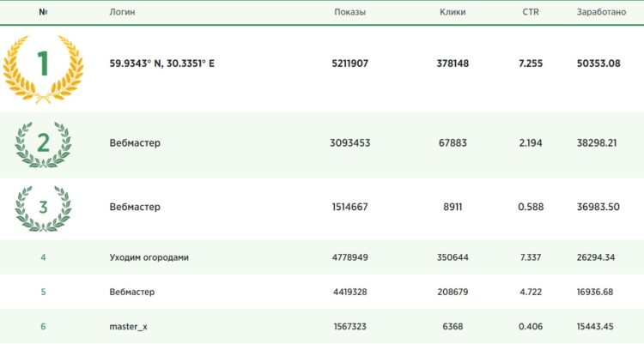Select Вебмастер login in second place
644x344 pixels.
click(x=135, y=143)
